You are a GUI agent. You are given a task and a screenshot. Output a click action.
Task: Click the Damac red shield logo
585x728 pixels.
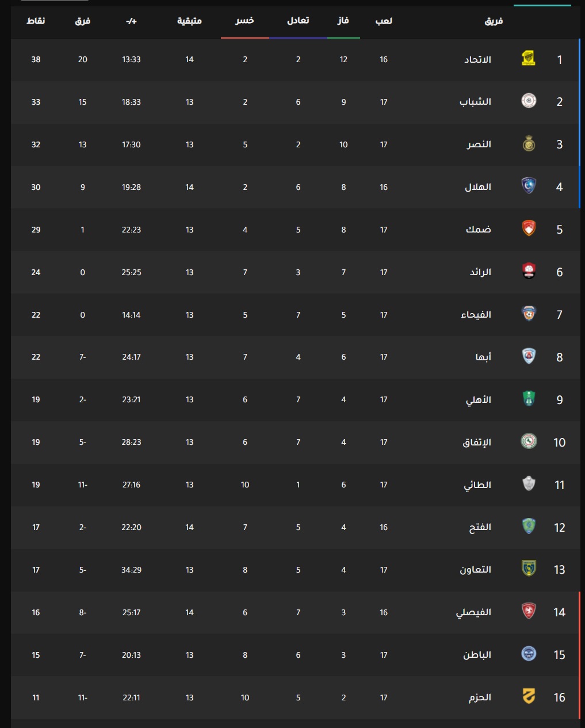529,230
